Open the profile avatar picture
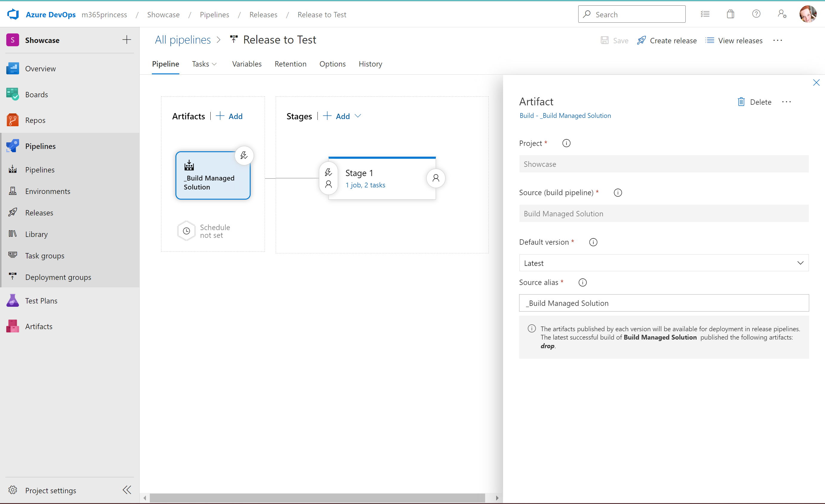 pyautogui.click(x=808, y=14)
